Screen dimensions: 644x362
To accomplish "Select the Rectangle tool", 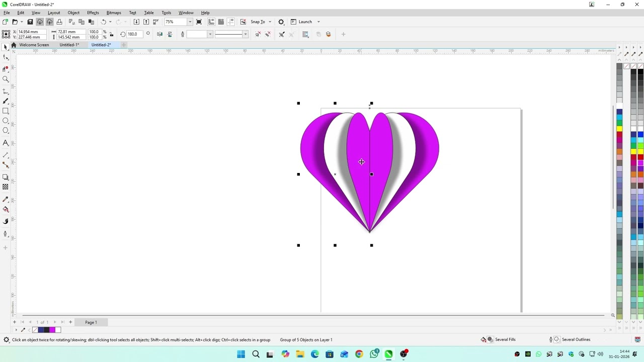I will coord(6,111).
